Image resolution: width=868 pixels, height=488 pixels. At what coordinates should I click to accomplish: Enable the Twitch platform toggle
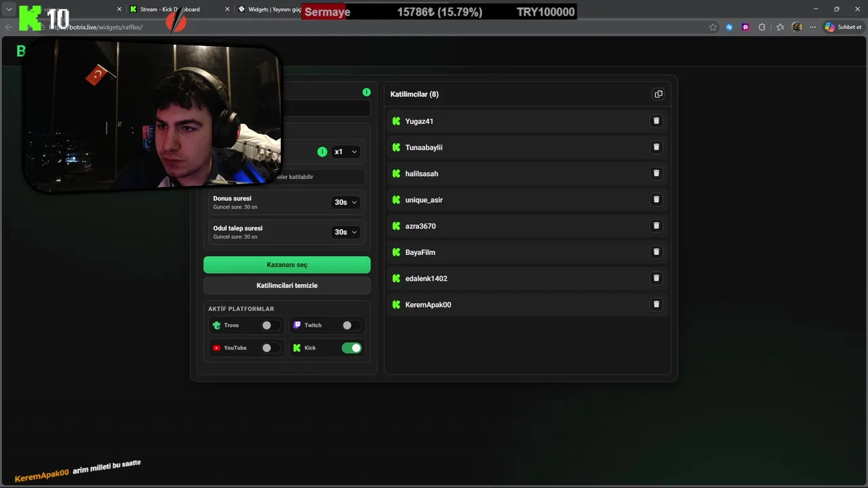(351, 325)
